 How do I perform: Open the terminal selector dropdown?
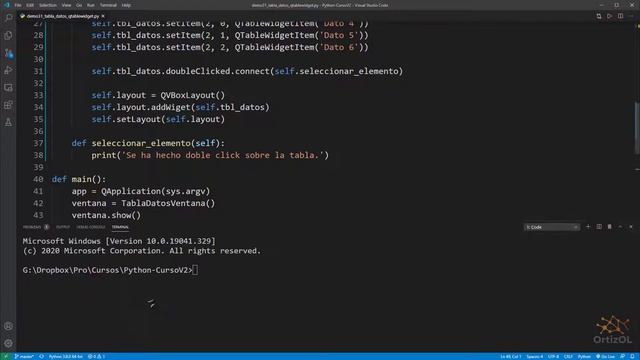point(552,227)
